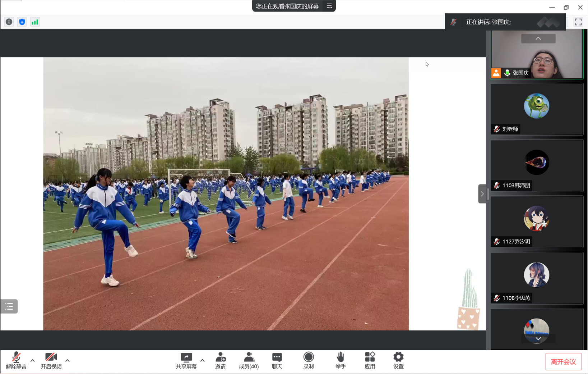This screenshot has width=588, height=374.
Task: Turn on camera via 开启视频
Action: pyautogui.click(x=51, y=360)
